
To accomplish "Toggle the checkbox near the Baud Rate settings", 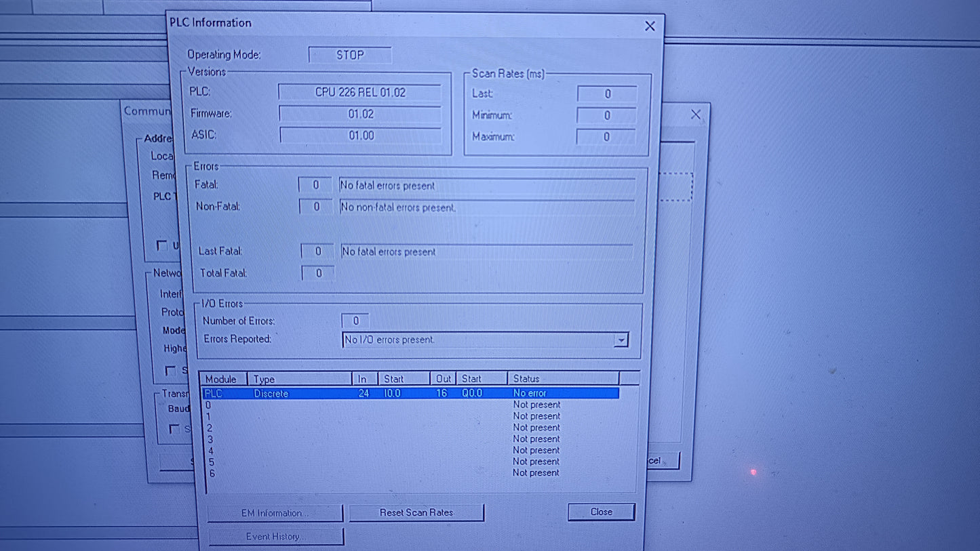I will click(173, 428).
